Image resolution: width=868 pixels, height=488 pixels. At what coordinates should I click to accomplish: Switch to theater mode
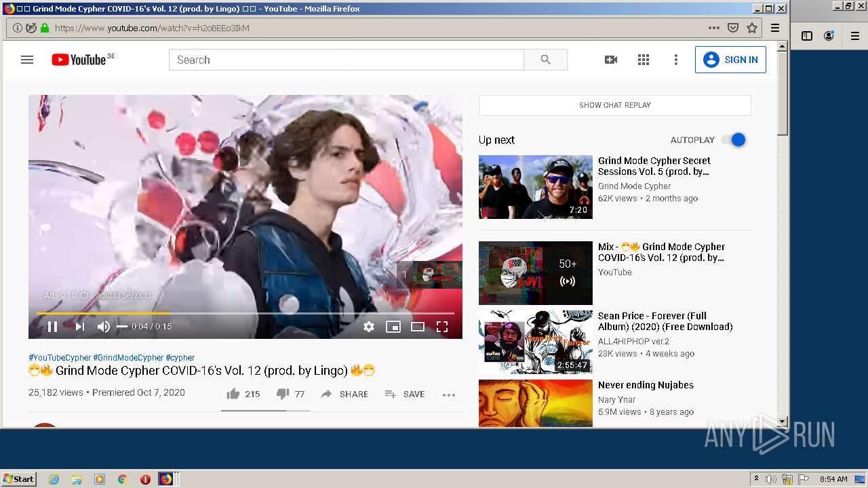coord(418,327)
